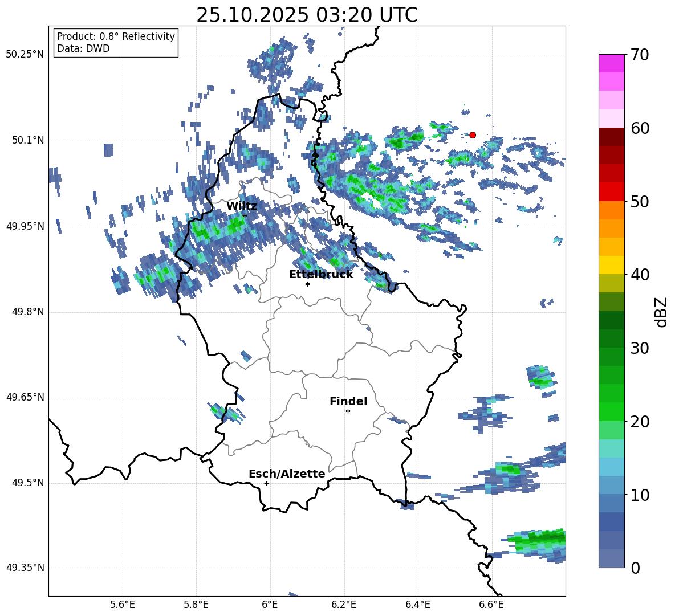The height and width of the screenshot is (616, 675).
Task: Click the dark red colorbar swatch below 60
Action: click(611, 137)
